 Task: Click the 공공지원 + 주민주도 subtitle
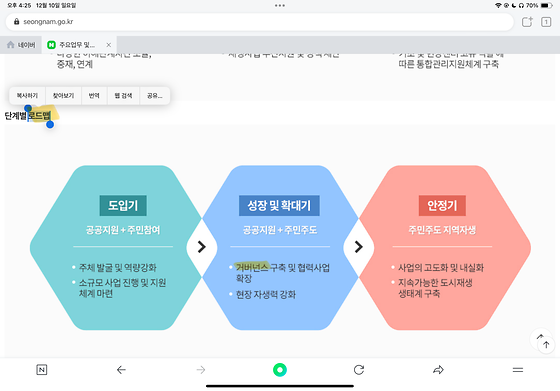[x=280, y=230]
